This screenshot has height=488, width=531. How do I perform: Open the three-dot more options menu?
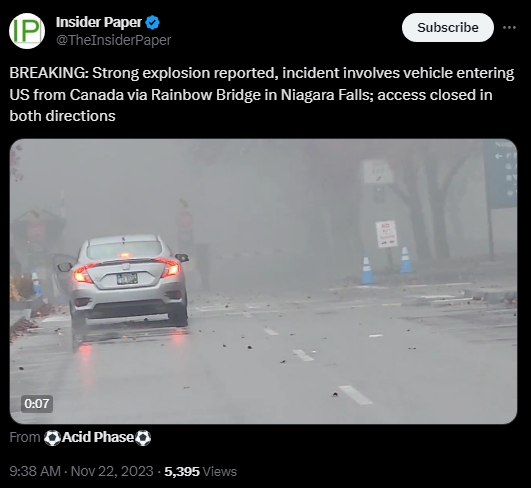(509, 27)
